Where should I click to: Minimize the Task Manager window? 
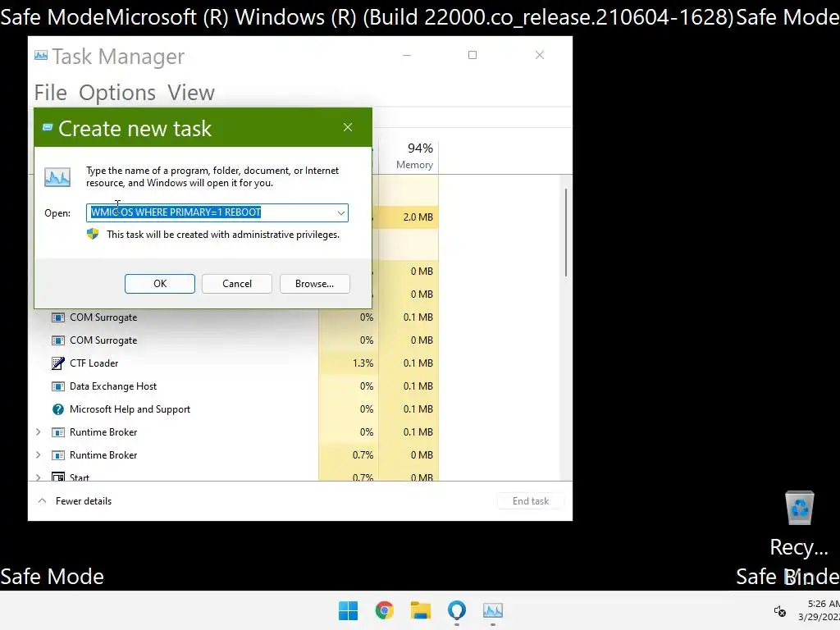pos(407,55)
